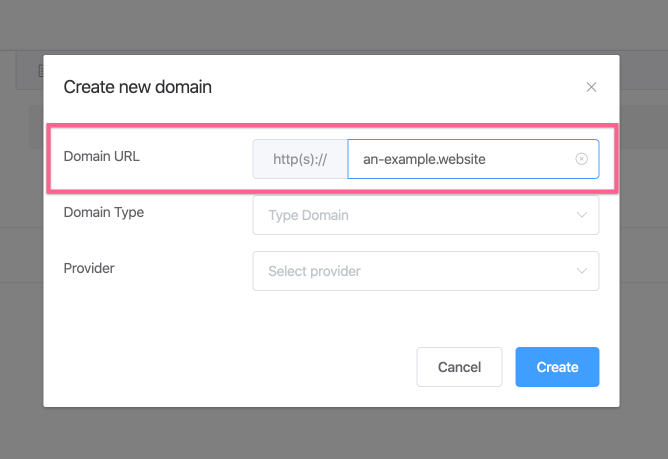Viewport: 668px width, 459px height.
Task: Click the Domain Type chevron arrow
Action: [x=582, y=215]
